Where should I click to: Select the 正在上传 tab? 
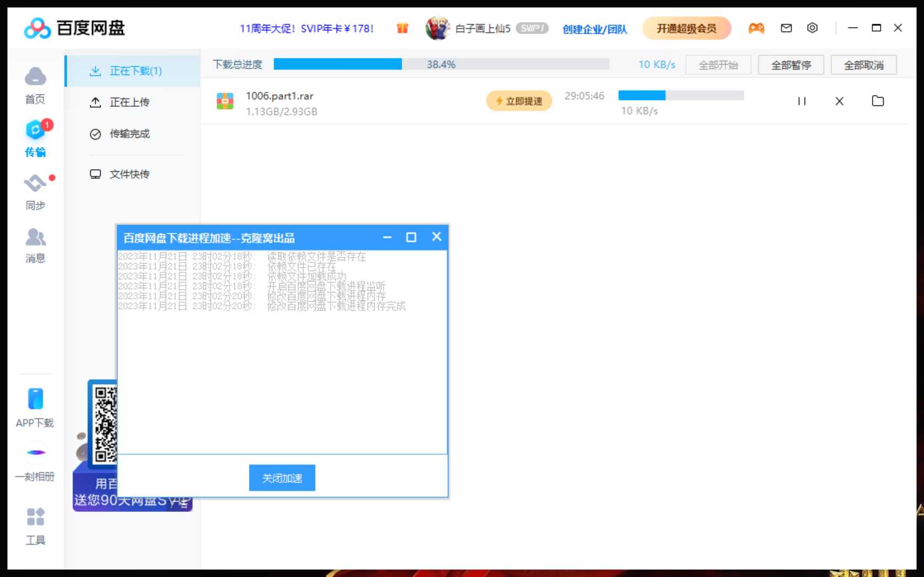(133, 102)
